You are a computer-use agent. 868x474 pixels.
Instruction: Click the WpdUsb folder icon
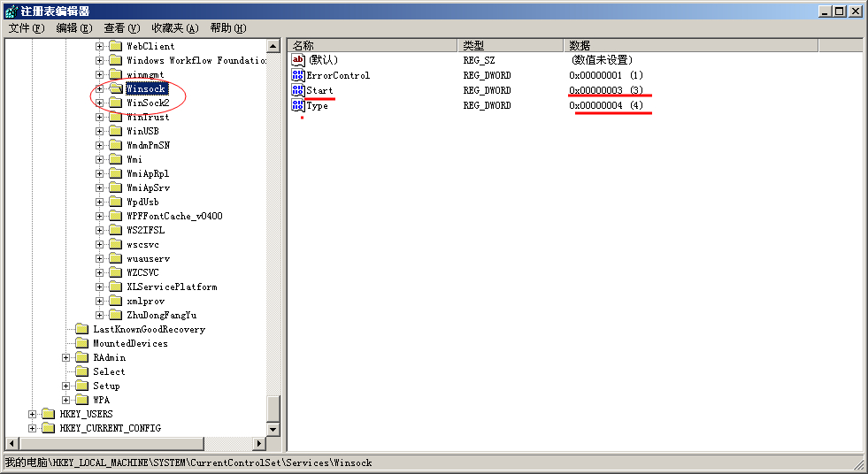click(116, 202)
